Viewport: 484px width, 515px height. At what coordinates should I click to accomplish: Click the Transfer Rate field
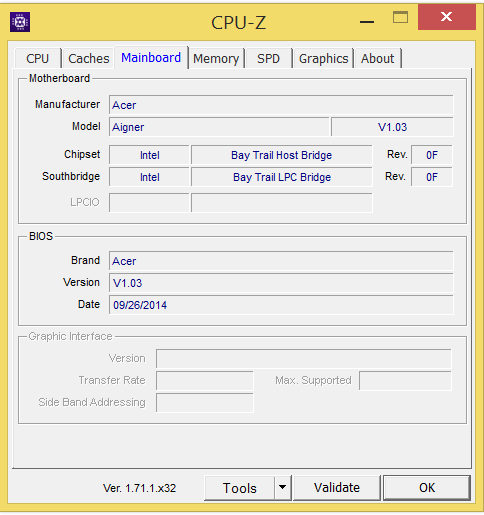(205, 380)
